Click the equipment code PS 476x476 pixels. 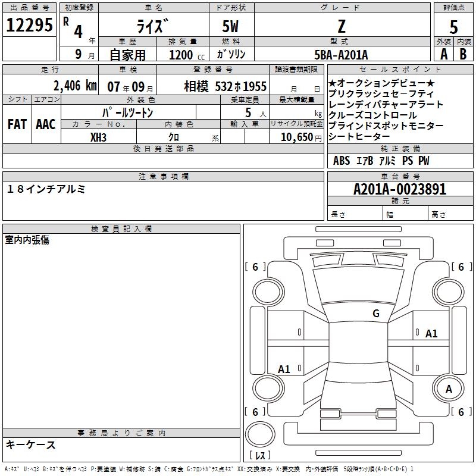[x=408, y=161]
